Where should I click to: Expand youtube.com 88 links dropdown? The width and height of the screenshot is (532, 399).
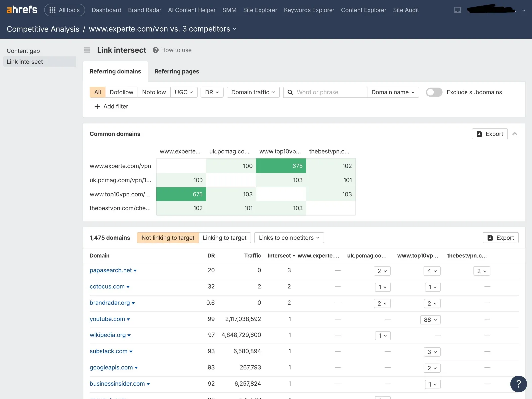click(x=430, y=320)
